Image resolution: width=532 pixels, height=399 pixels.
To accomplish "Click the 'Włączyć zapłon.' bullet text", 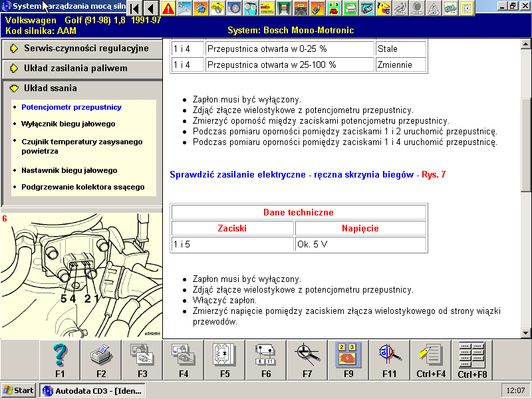I will tap(225, 301).
